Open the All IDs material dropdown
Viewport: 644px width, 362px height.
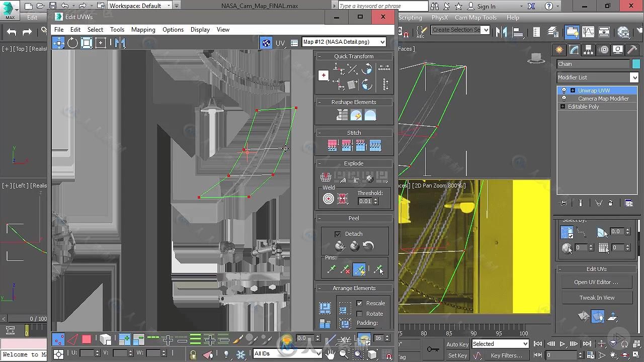(x=287, y=353)
